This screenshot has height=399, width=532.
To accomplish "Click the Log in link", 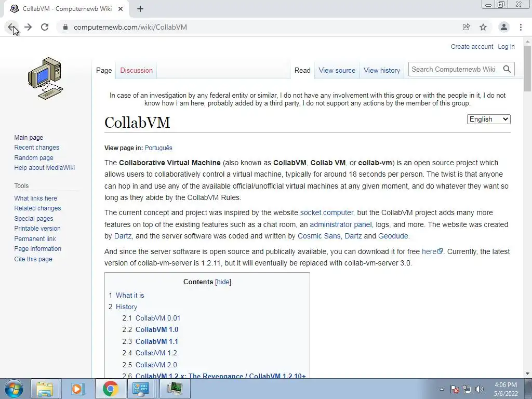I will 506,46.
